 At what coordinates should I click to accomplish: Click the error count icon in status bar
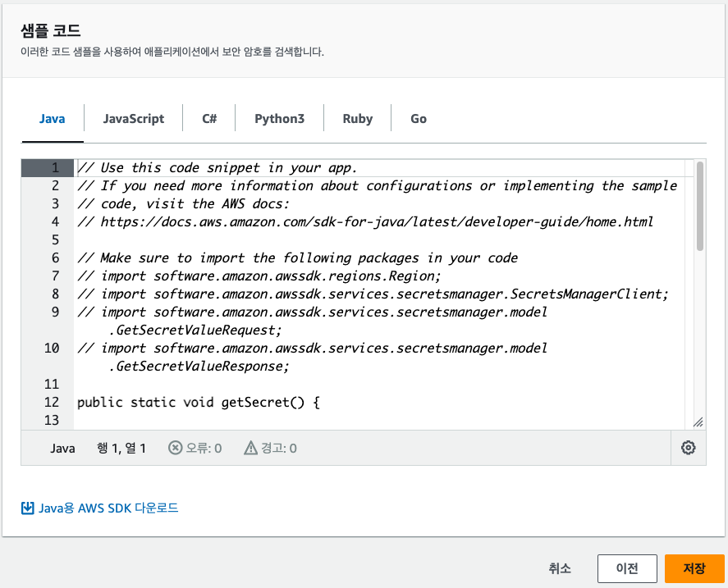(175, 448)
